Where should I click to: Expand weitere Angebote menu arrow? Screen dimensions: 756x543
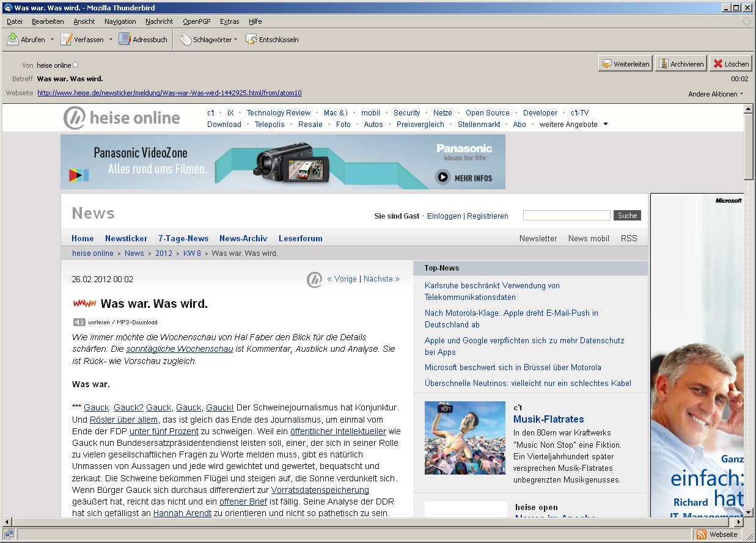coord(606,124)
